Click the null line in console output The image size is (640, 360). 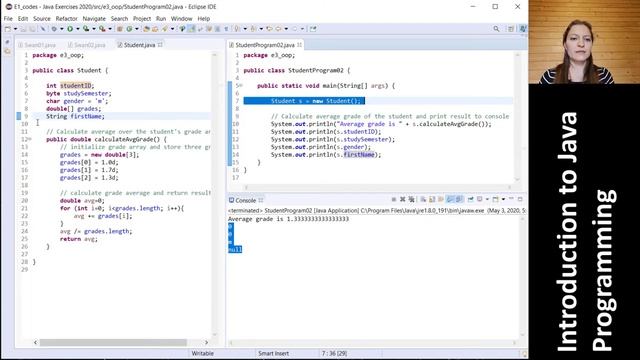coord(235,249)
